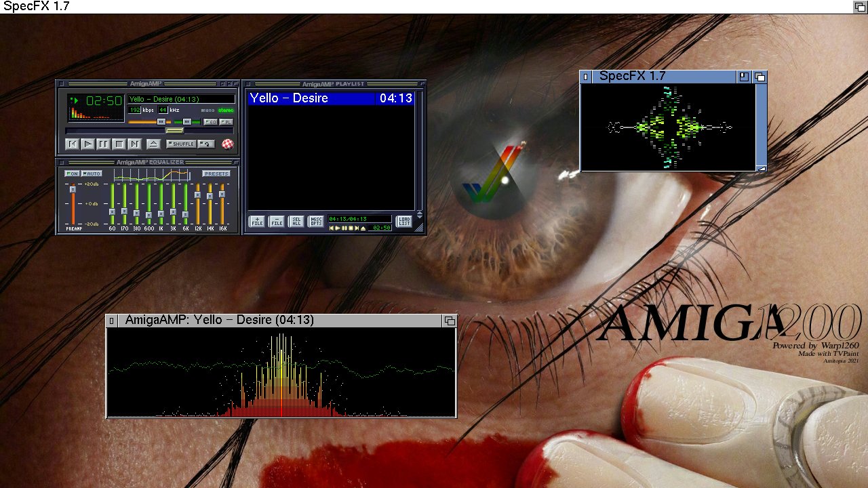Click the 3K equalizer band handle
The image size is (868, 488).
(173, 212)
